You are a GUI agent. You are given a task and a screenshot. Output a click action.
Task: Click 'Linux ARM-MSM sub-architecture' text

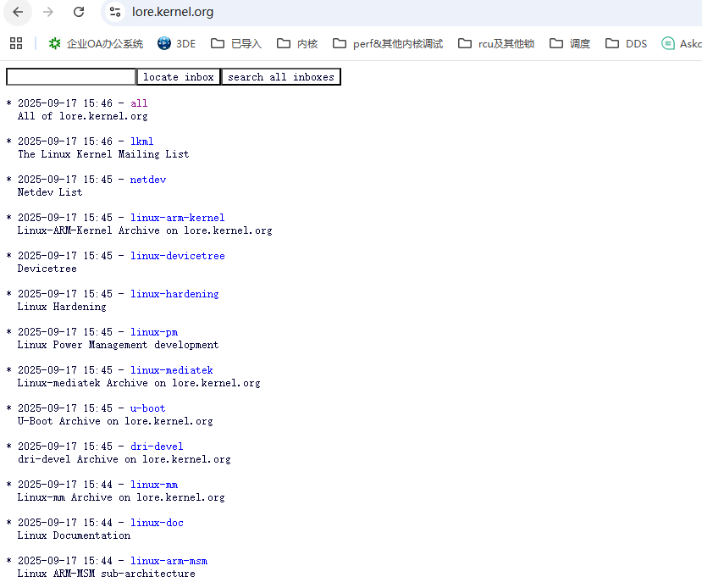(x=106, y=573)
